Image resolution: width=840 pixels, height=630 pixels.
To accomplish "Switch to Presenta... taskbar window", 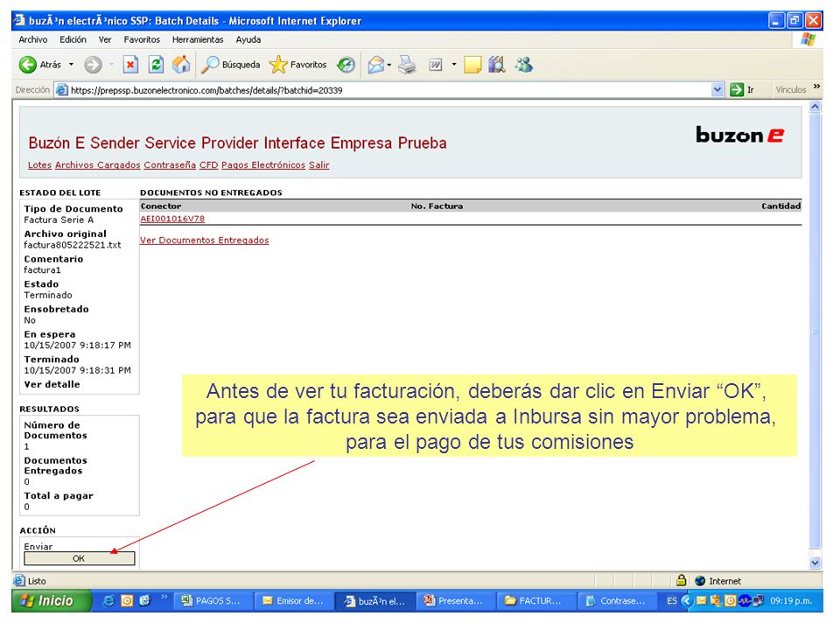I will (x=455, y=600).
